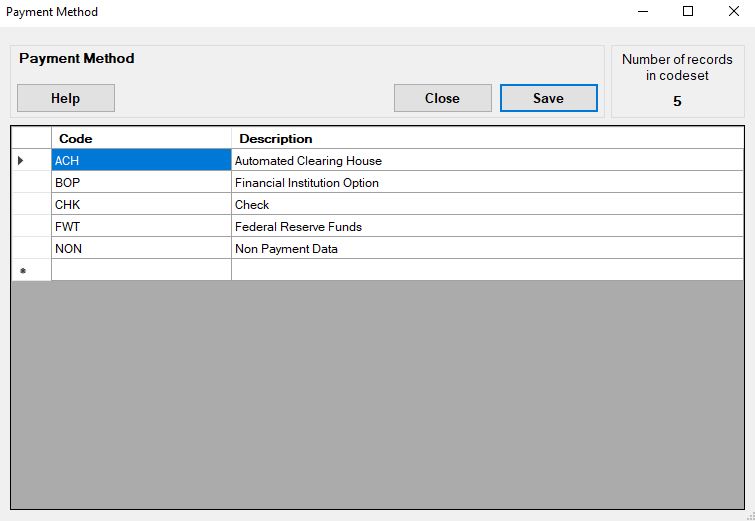Image resolution: width=755 pixels, height=521 pixels.
Task: Select the NON row header
Action: click(31, 248)
